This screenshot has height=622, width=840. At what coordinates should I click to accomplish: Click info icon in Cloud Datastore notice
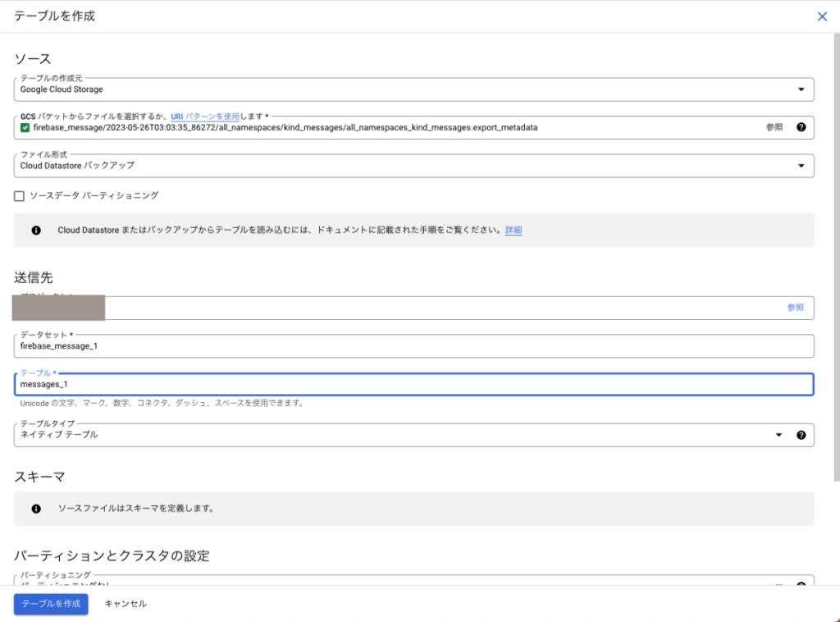pos(36,231)
